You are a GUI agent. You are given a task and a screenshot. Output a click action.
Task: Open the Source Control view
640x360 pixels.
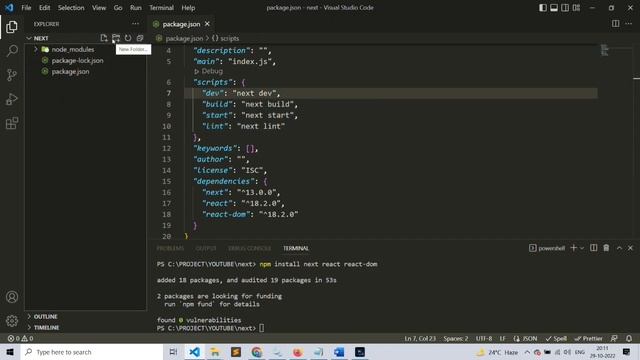12,75
